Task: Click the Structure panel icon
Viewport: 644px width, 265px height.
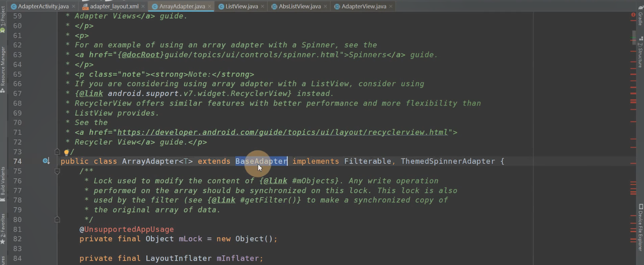Action: 640,38
